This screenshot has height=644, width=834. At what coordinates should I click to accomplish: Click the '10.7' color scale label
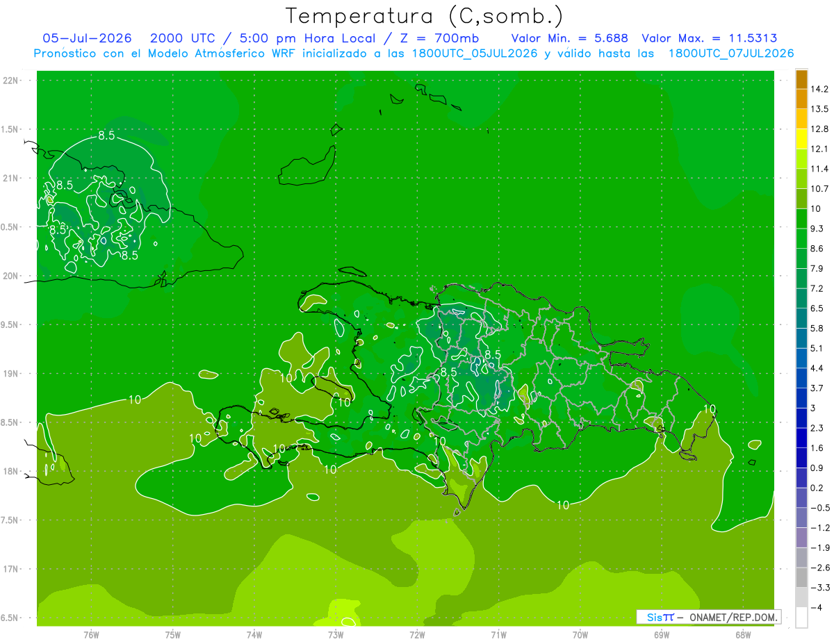click(x=819, y=189)
